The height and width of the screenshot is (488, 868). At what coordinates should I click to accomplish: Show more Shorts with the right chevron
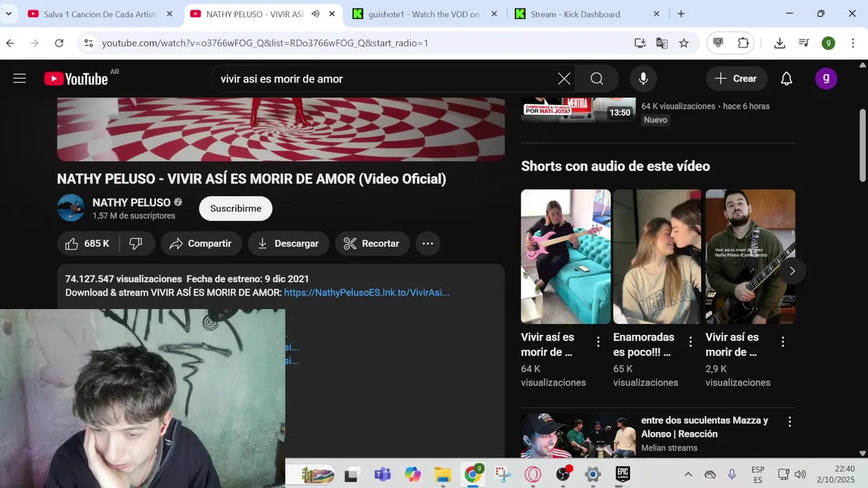point(792,270)
